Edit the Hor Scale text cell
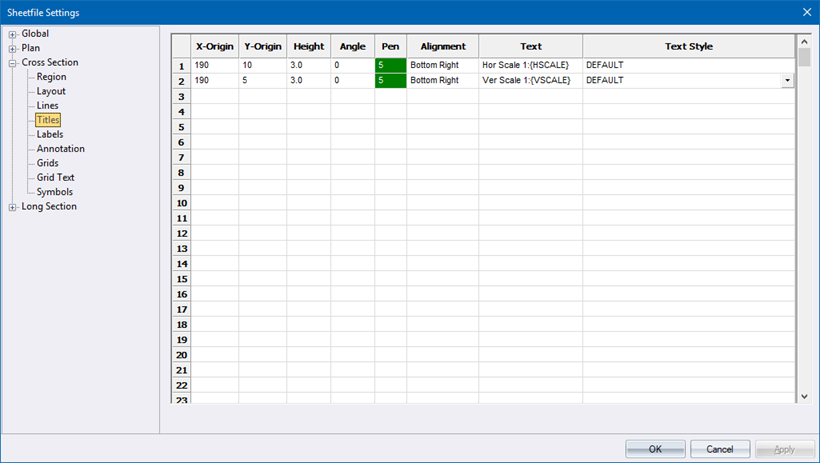820x463 pixels. tap(530, 65)
